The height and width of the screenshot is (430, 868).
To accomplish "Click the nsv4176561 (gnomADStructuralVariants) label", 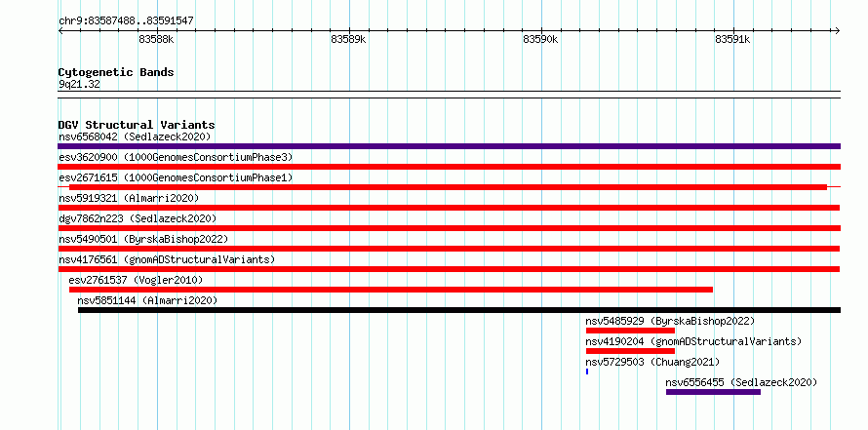I will 167,259.
